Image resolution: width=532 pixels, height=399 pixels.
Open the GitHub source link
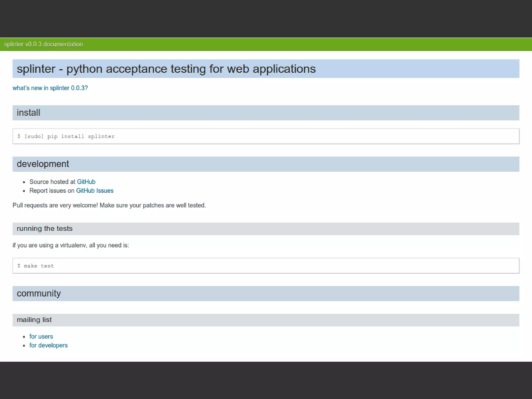tap(86, 182)
